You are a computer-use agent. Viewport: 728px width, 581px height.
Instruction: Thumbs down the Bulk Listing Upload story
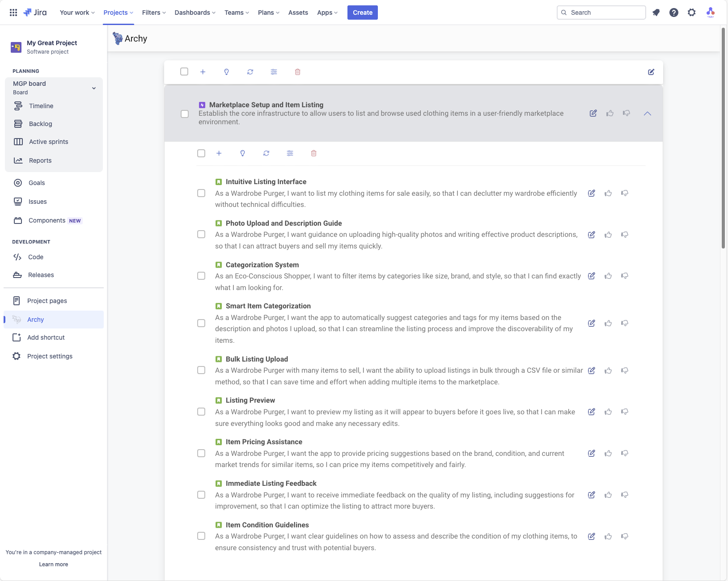click(625, 370)
